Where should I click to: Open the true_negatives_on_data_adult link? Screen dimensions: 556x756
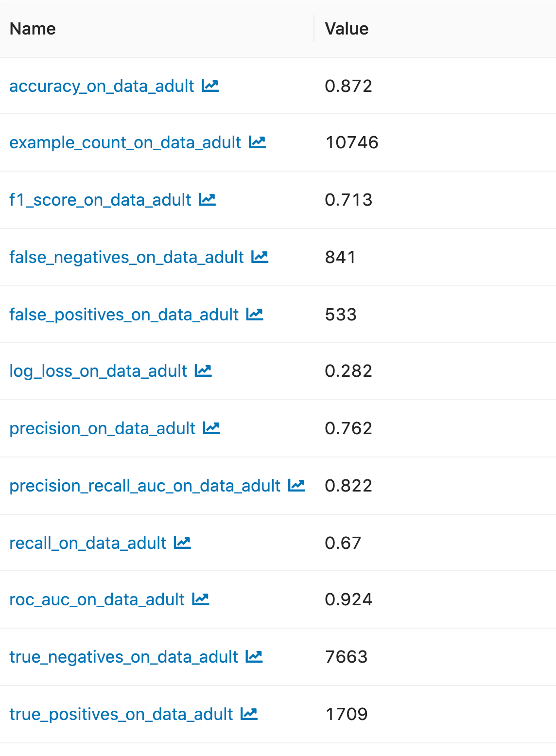pyautogui.click(x=124, y=657)
